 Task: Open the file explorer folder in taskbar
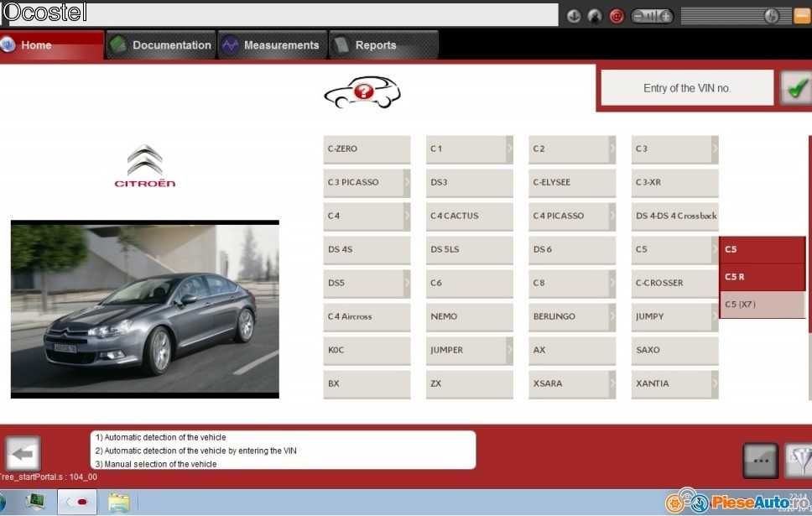tap(118, 503)
